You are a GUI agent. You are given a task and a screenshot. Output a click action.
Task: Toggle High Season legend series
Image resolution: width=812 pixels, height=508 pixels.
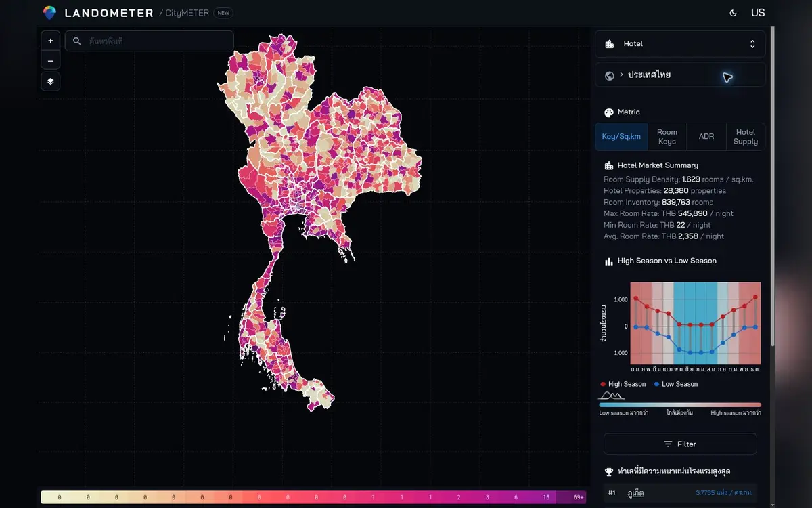click(623, 384)
